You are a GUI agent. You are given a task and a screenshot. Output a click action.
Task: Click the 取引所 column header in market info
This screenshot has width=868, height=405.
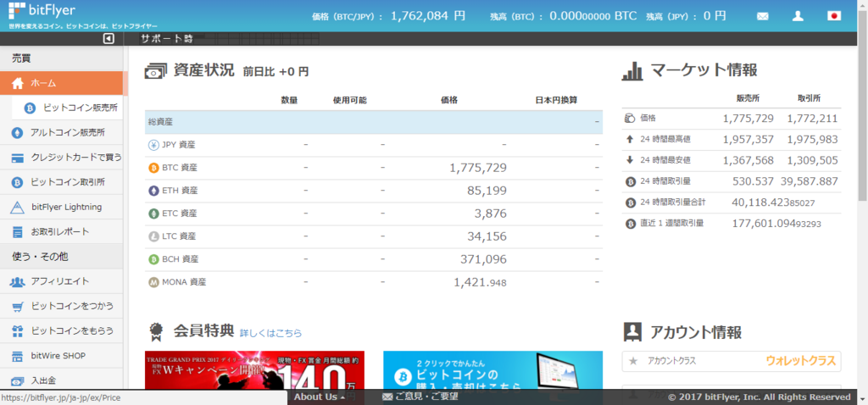pyautogui.click(x=809, y=98)
